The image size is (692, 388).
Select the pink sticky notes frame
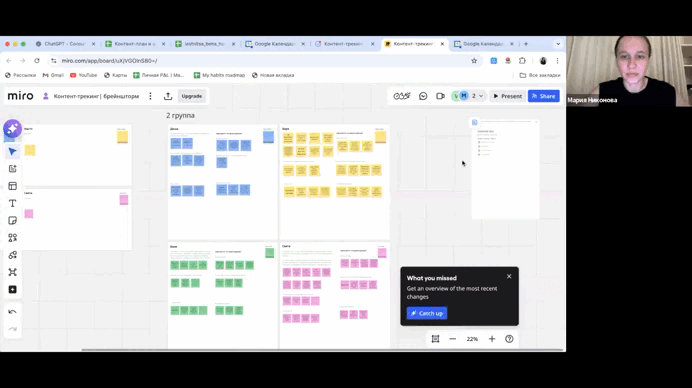335,295
